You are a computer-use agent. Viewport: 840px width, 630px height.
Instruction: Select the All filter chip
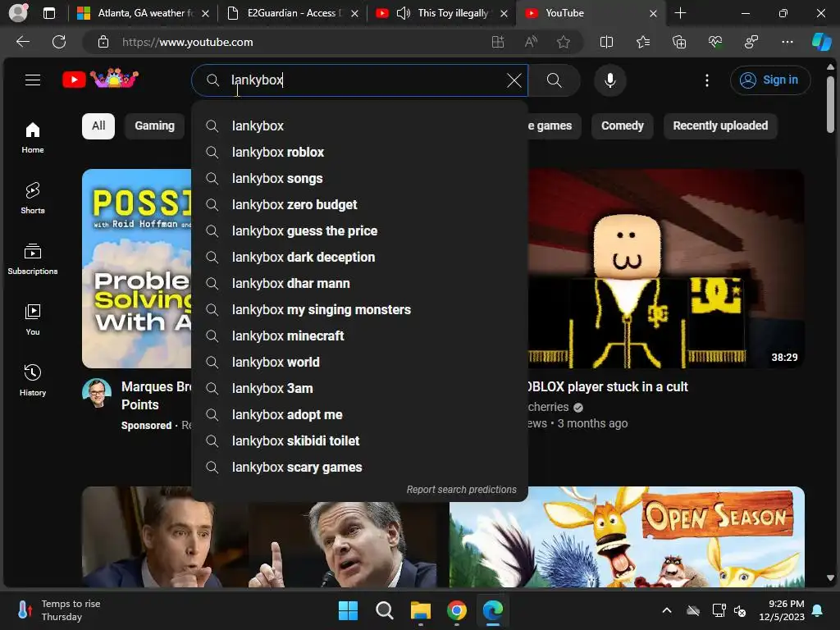click(x=98, y=126)
